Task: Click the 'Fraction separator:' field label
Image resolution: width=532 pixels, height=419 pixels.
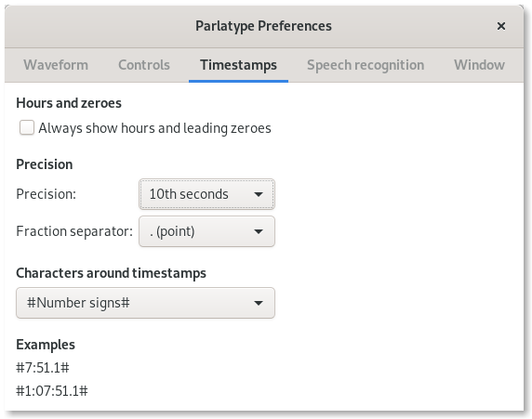Action: point(74,231)
